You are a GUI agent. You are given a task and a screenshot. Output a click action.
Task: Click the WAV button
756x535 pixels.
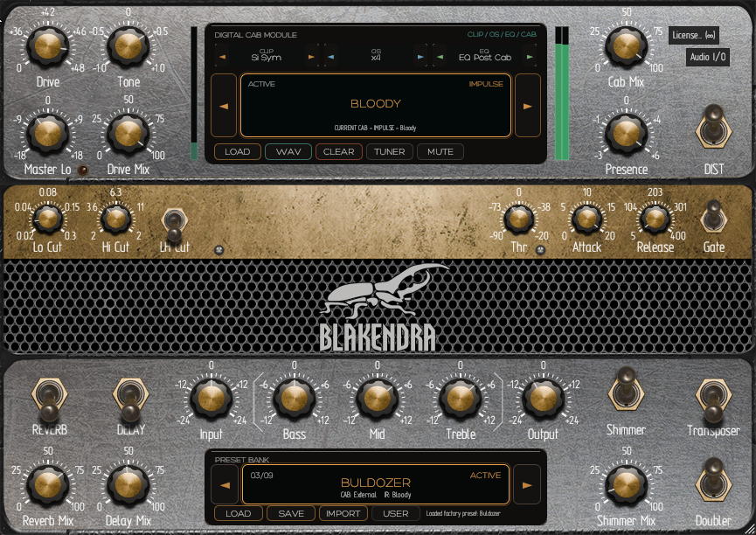point(288,151)
